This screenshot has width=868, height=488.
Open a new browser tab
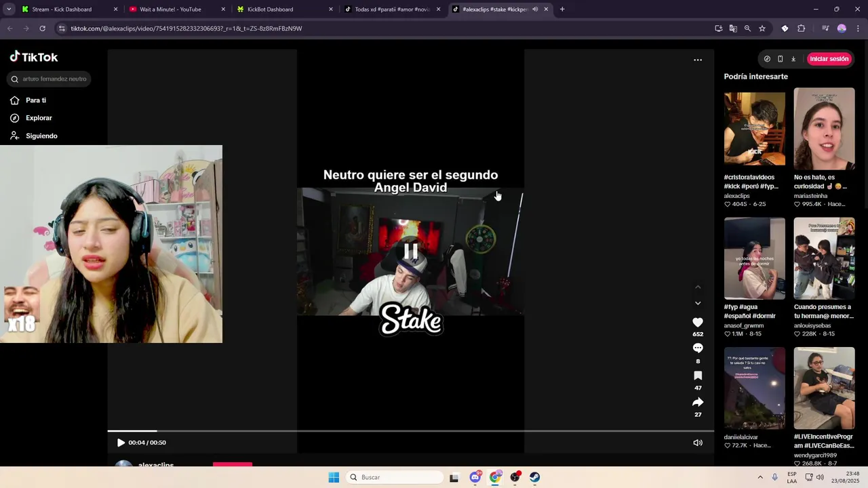coord(562,9)
